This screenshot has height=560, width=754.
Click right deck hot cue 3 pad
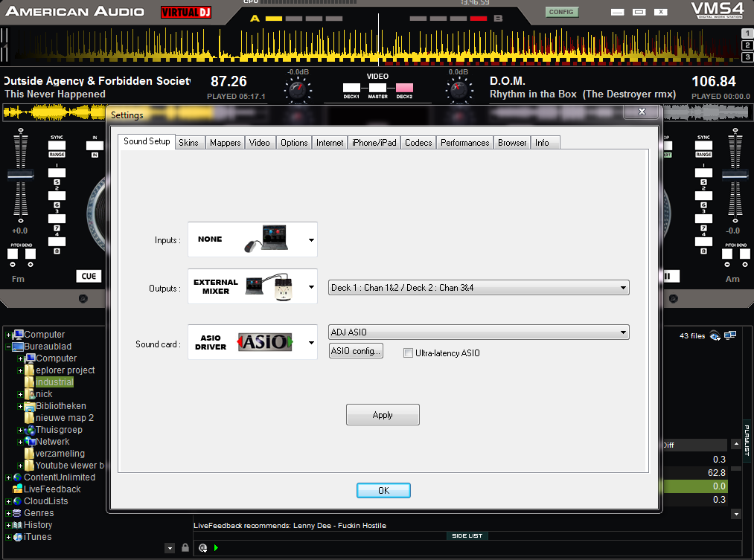(x=703, y=219)
